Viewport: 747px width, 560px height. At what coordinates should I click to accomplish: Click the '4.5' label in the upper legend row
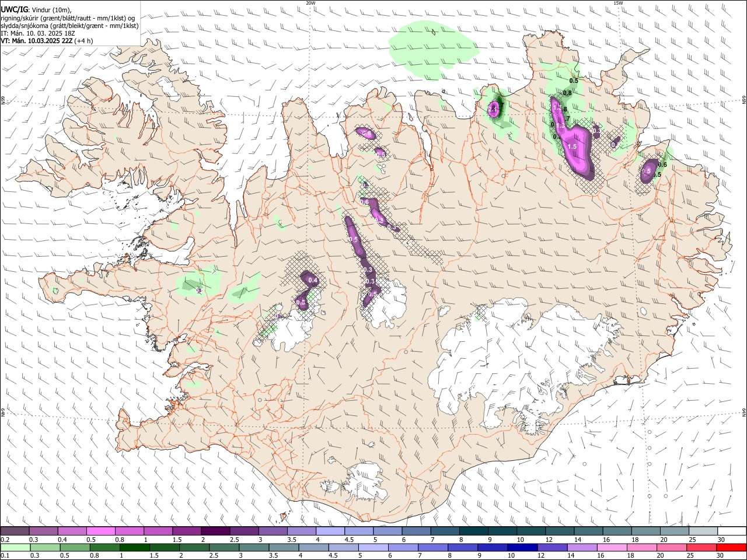(x=349, y=540)
